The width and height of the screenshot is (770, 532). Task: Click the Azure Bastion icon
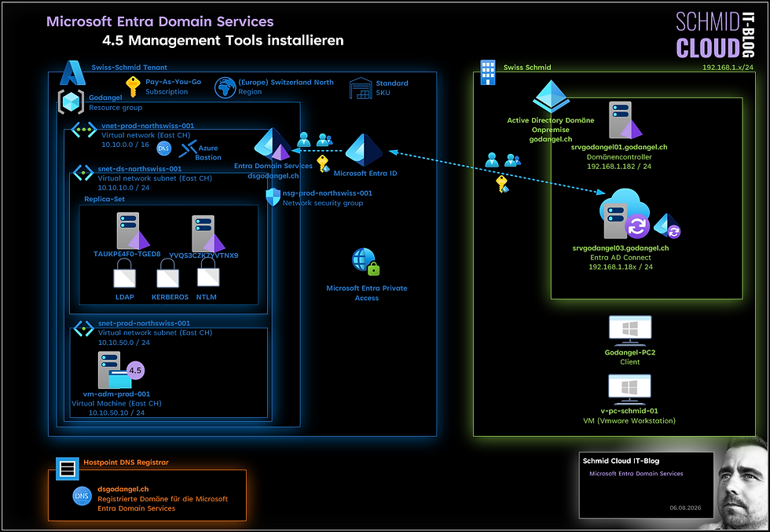click(188, 150)
